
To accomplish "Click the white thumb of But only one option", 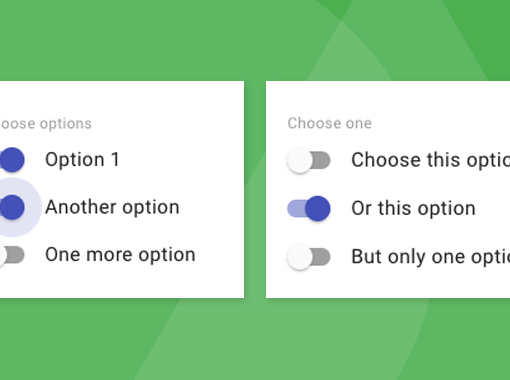I will pos(299,257).
